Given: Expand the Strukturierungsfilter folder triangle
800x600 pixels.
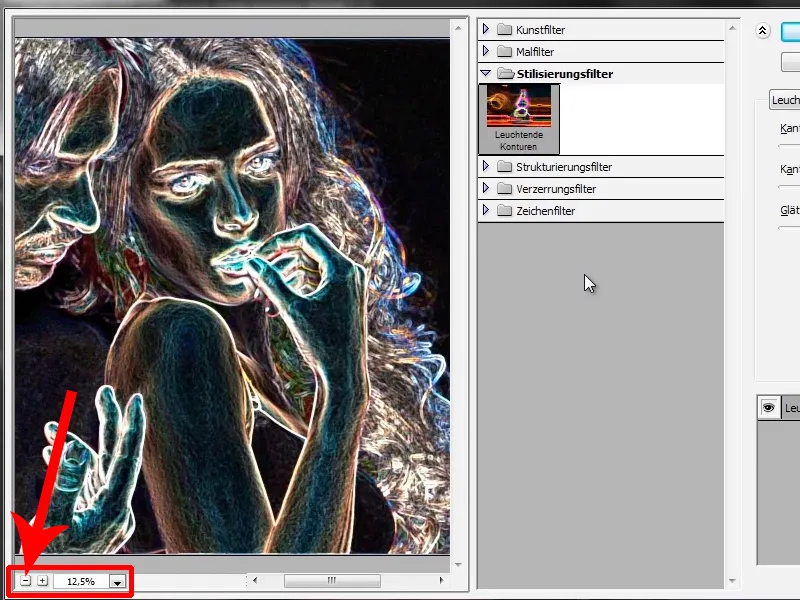Looking at the screenshot, I should (x=486, y=166).
